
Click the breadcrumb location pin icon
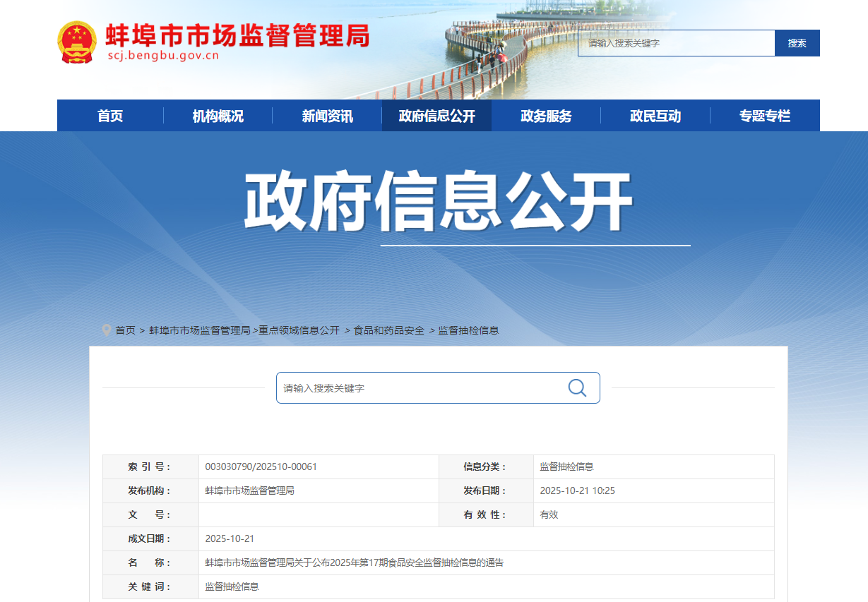(107, 330)
